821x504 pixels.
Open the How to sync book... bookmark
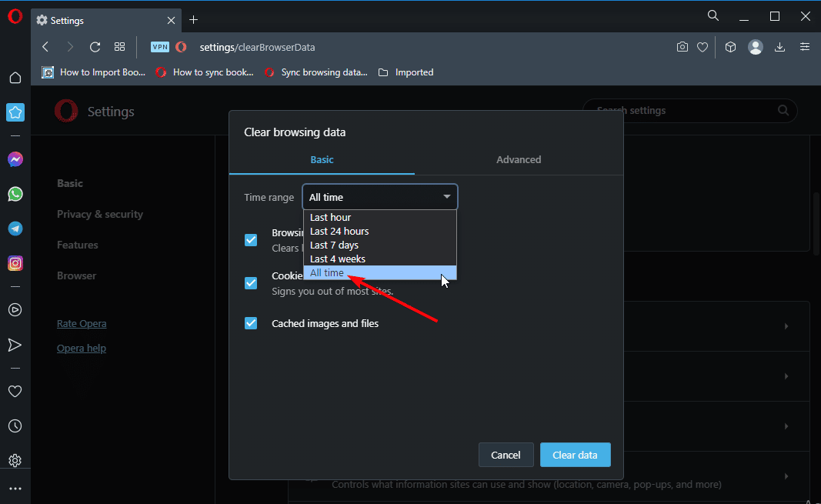point(205,72)
